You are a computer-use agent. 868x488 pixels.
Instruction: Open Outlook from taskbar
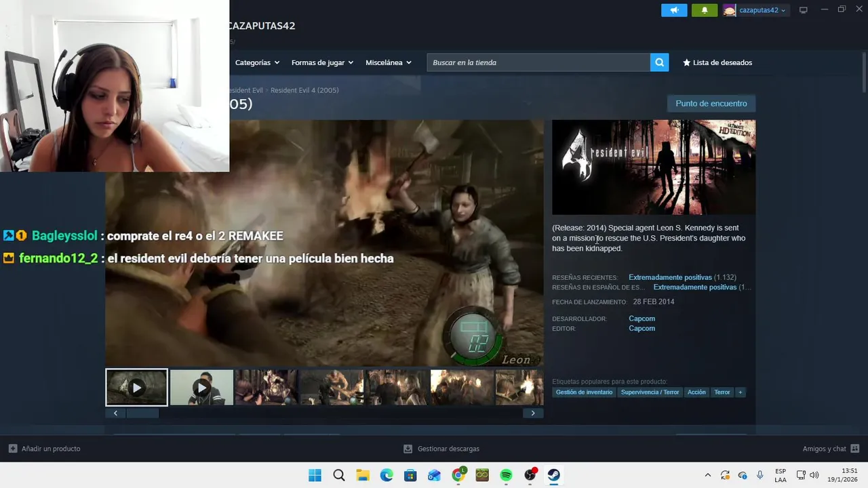434,475
